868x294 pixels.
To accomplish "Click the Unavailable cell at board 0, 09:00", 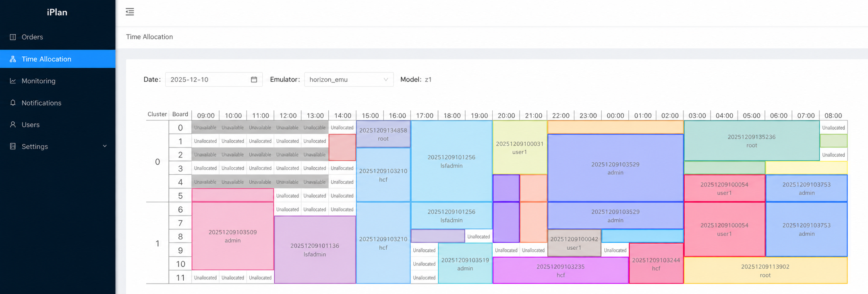I will [205, 128].
